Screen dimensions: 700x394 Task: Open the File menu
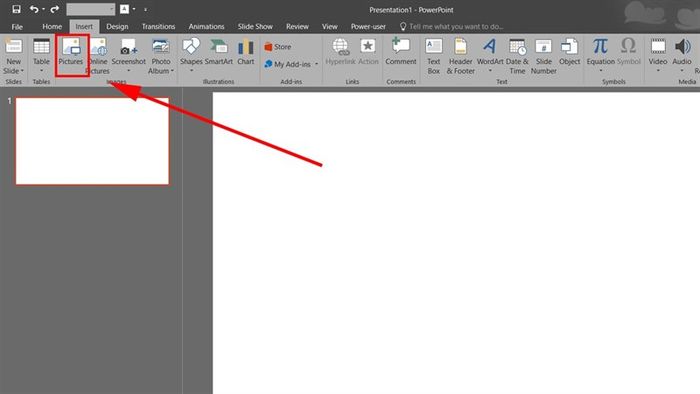click(x=17, y=27)
